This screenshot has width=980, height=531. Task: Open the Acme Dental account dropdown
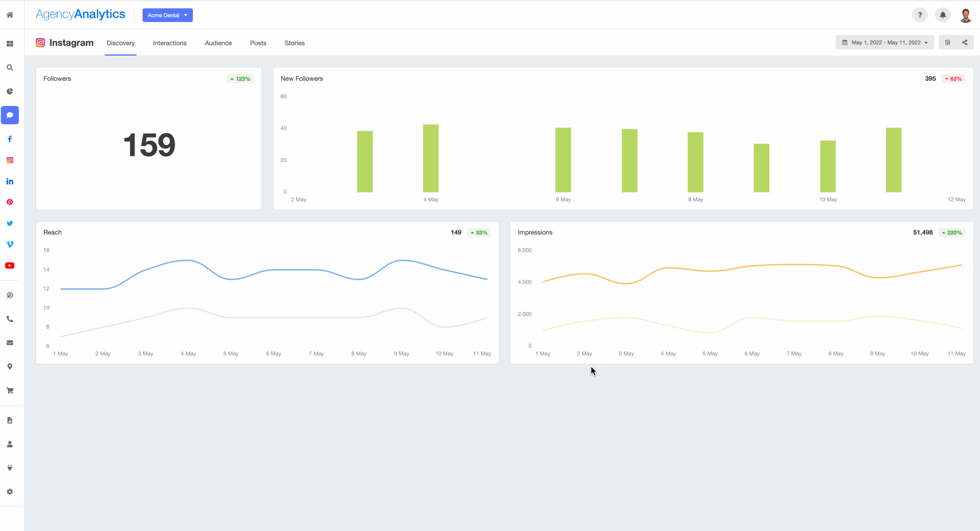tap(167, 15)
